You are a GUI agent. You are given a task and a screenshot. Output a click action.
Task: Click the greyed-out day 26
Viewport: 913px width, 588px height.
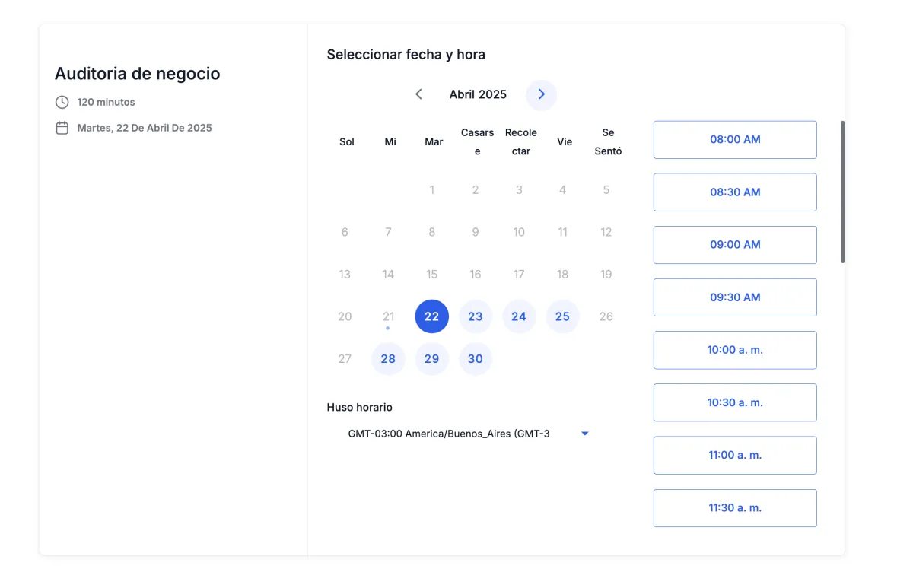click(x=606, y=316)
